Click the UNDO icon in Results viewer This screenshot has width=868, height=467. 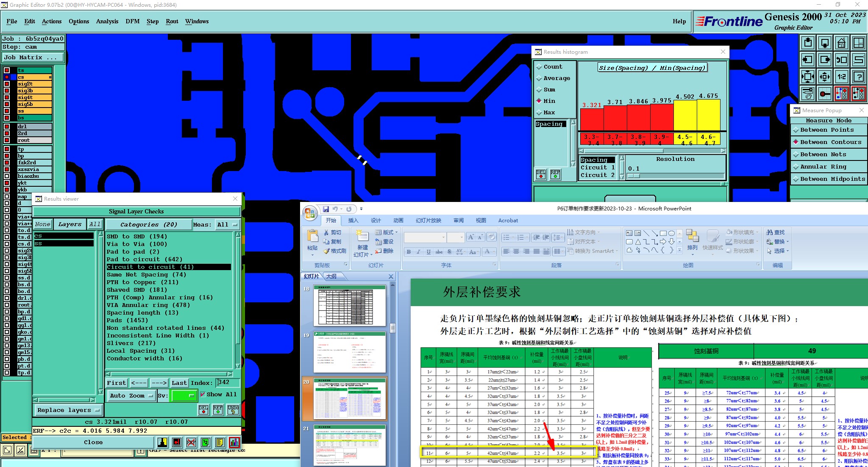point(233,409)
